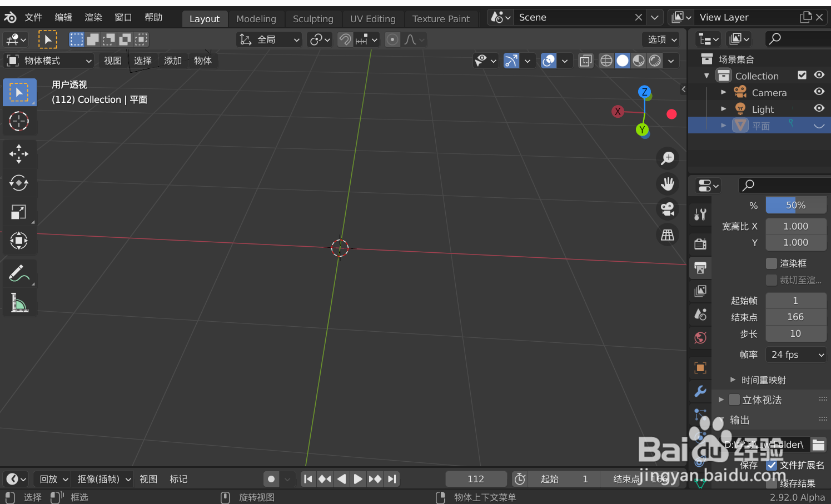Click the 选项 button in viewport header
This screenshot has width=831, height=504.
point(660,39)
